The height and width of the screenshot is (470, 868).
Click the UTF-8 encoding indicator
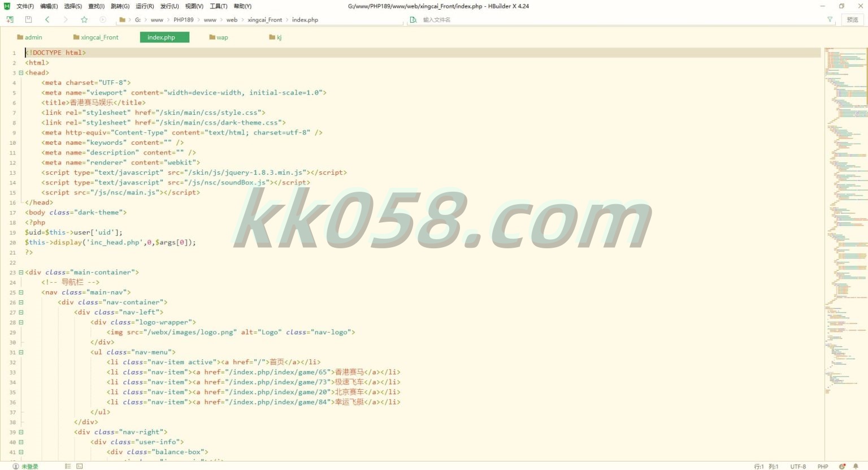coord(798,467)
